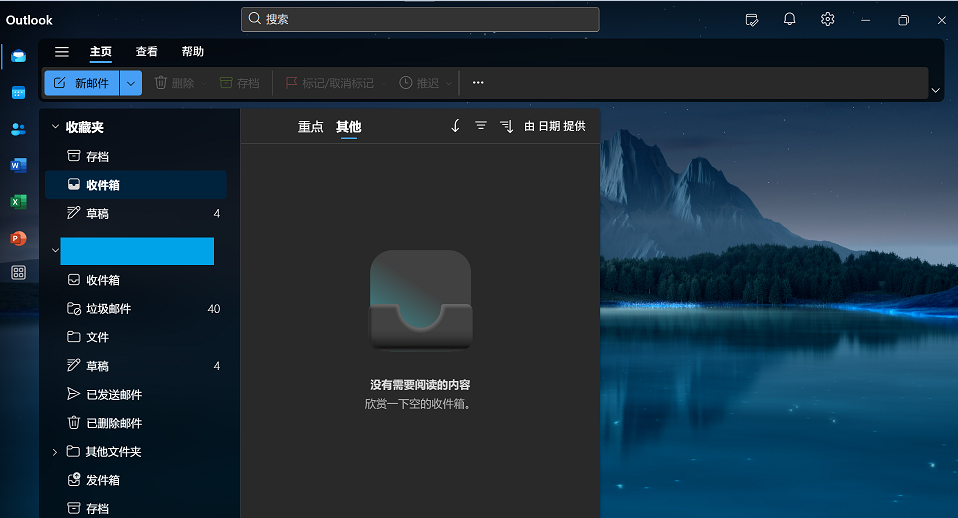Expand the ribbon with the chevron
Image resolution: width=958 pixels, height=518 pixels.
pos(935,90)
